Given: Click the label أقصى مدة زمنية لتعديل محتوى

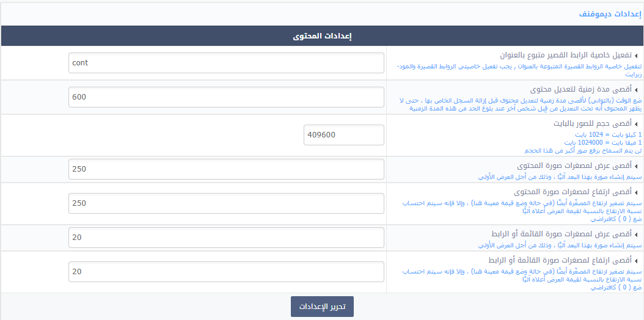Looking at the screenshot, I should 581,89.
